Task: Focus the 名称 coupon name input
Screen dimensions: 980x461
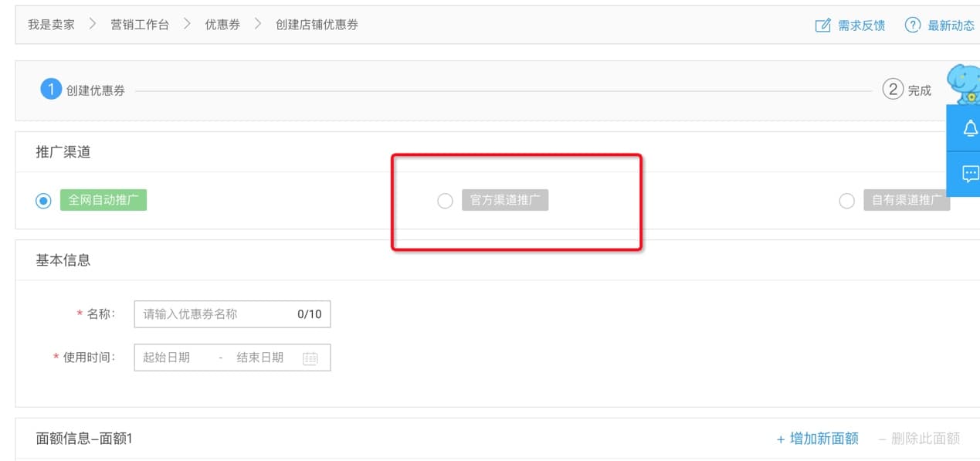Action: click(x=215, y=314)
